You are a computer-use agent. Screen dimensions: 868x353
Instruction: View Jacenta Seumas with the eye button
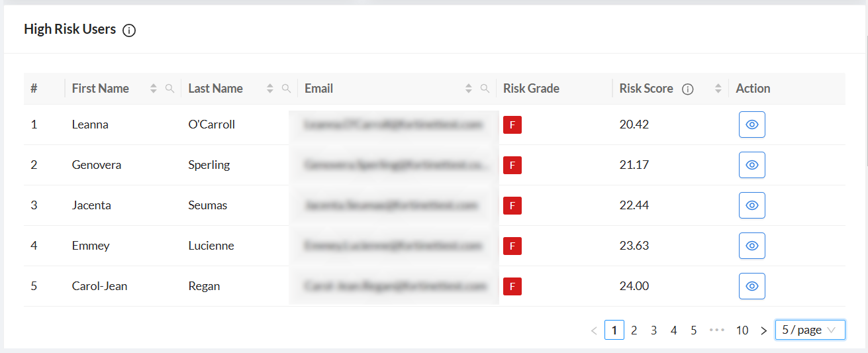[x=752, y=205]
